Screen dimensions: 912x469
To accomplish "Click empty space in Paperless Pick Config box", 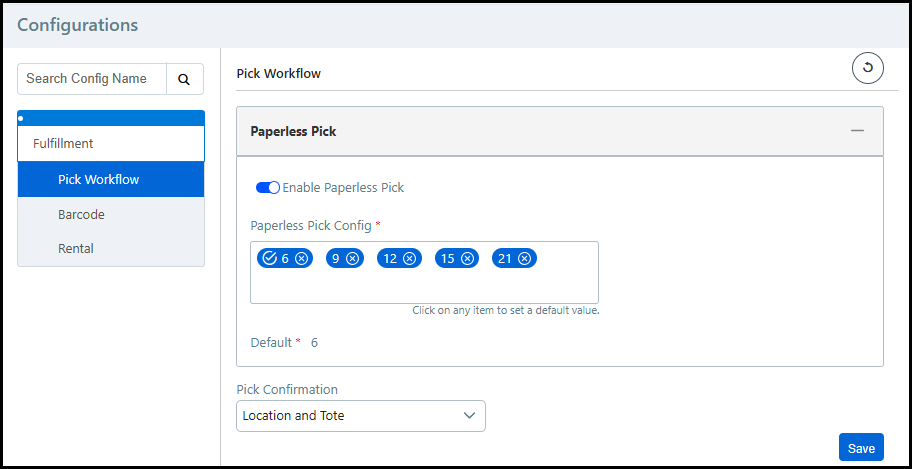I will [x=424, y=285].
